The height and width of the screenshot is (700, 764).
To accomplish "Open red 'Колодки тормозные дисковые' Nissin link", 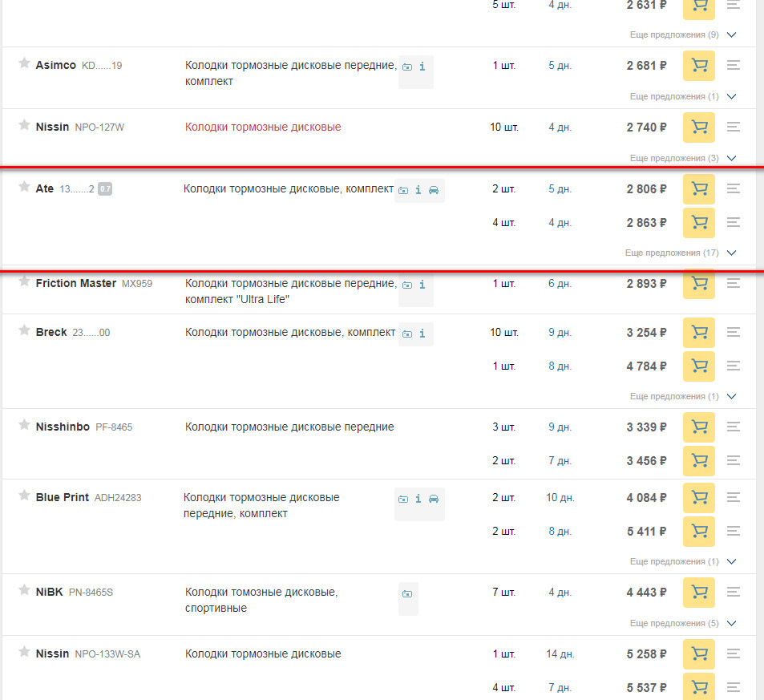I will click(263, 127).
